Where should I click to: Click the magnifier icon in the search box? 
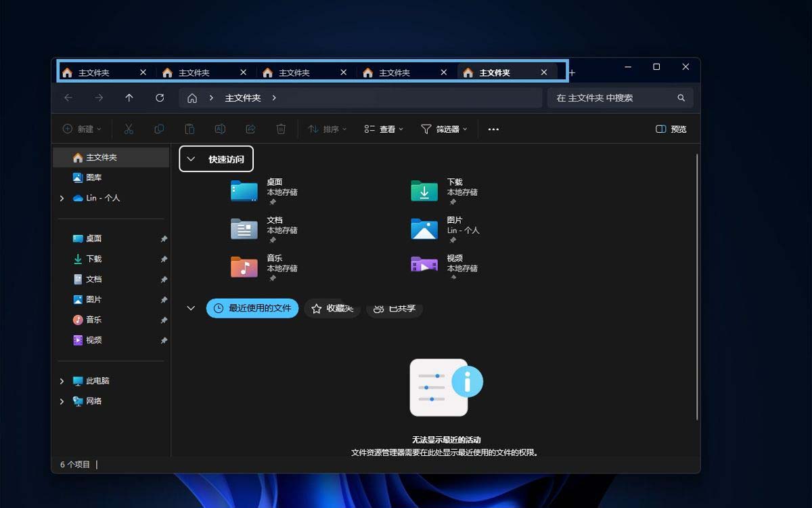(x=681, y=98)
